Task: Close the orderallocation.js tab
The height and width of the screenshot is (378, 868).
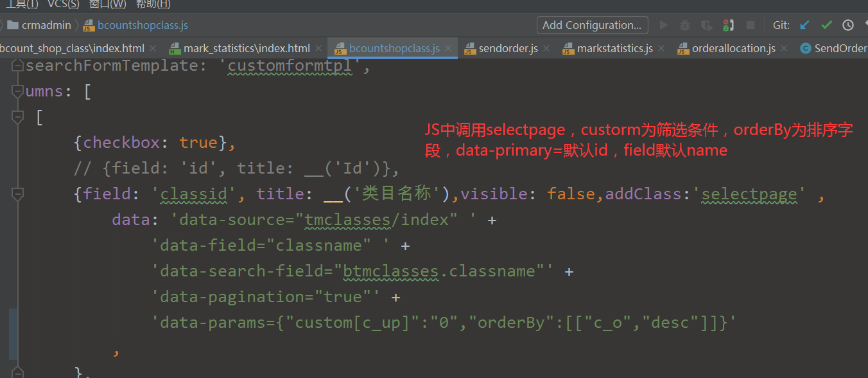Action: point(784,47)
